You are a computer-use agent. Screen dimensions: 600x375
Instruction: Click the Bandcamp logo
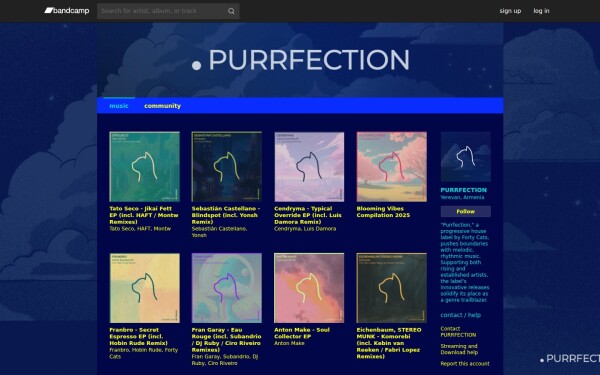[67, 11]
